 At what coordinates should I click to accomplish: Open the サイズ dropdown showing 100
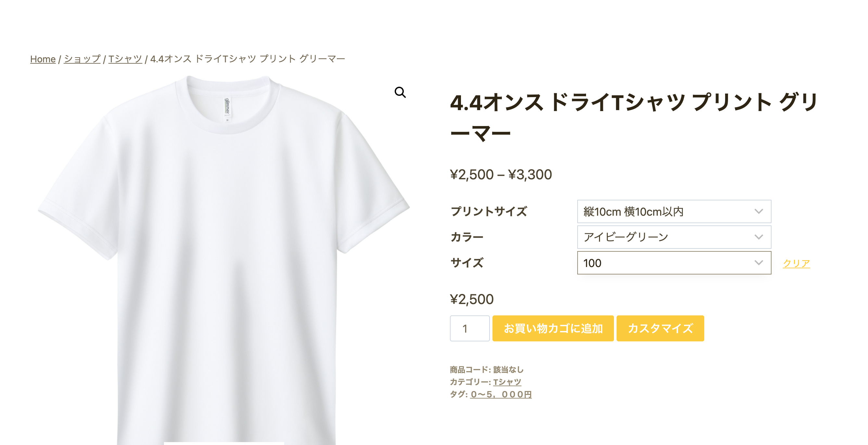674,263
